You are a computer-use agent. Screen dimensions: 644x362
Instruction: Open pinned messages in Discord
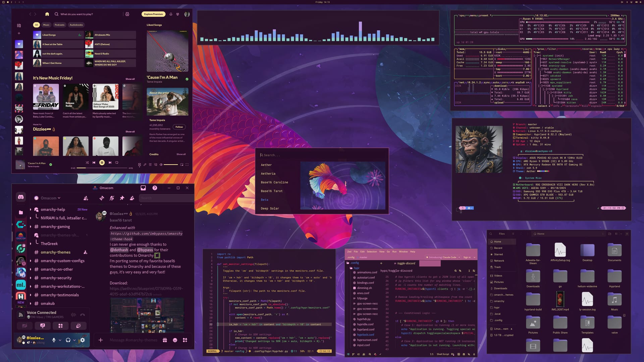pyautogui.click(x=122, y=198)
